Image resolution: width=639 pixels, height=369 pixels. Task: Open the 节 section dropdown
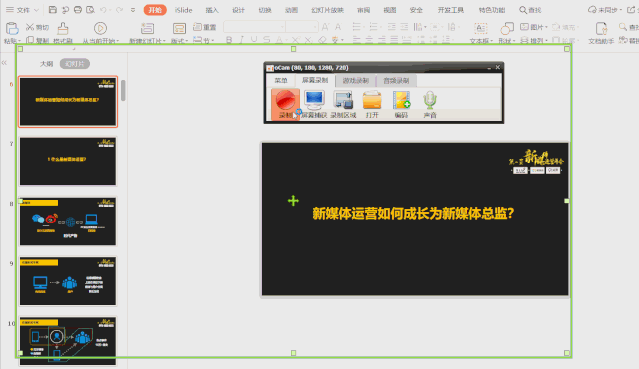click(x=203, y=40)
